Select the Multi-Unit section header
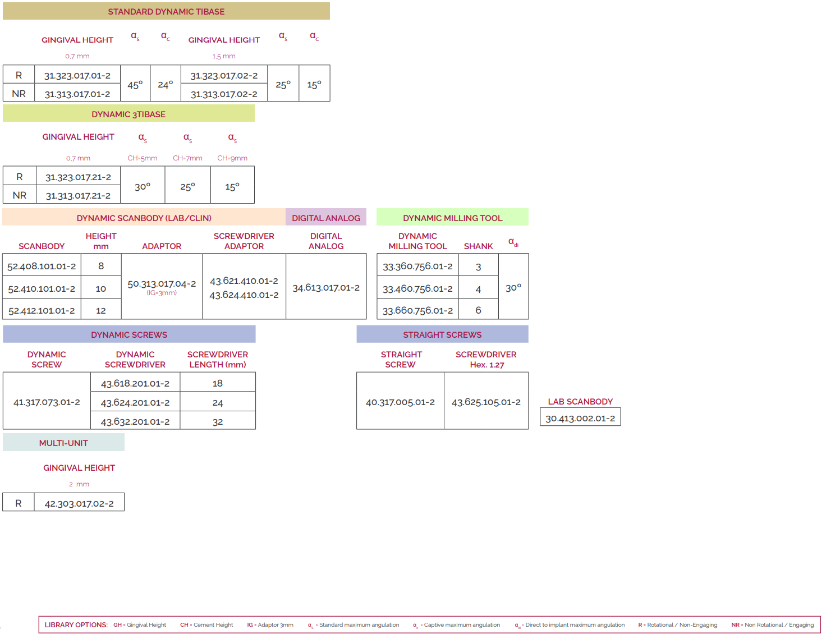The width and height of the screenshot is (840, 634). (63, 443)
